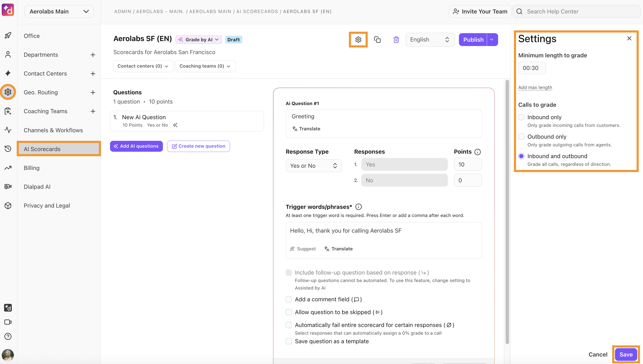This screenshot has height=364, width=643.
Task: Expand Contact centers (0) dropdown
Action: 143,66
